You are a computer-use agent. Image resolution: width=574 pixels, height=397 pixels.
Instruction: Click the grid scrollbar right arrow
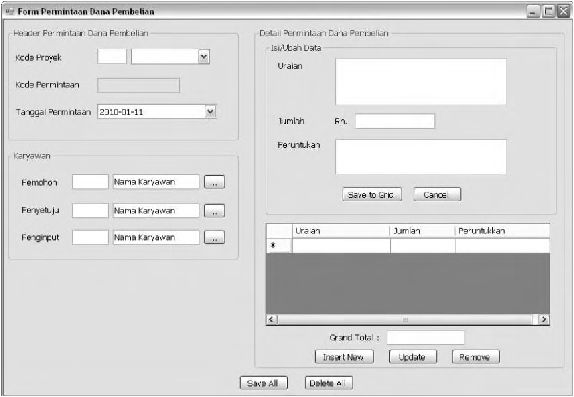point(544,319)
